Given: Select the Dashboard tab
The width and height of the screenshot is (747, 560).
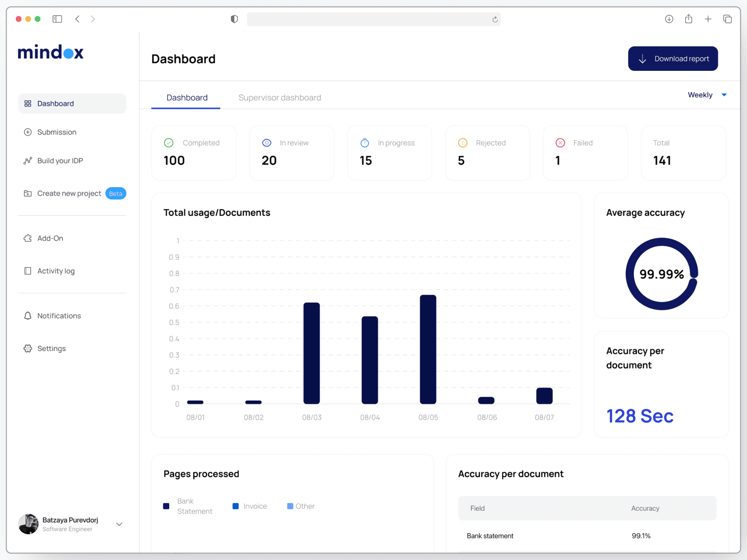Looking at the screenshot, I should click(187, 98).
